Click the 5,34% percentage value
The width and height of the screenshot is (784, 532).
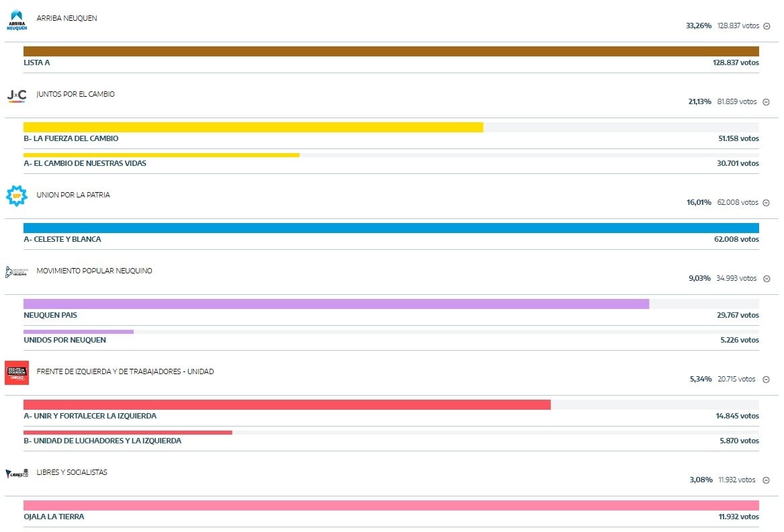[x=701, y=379]
